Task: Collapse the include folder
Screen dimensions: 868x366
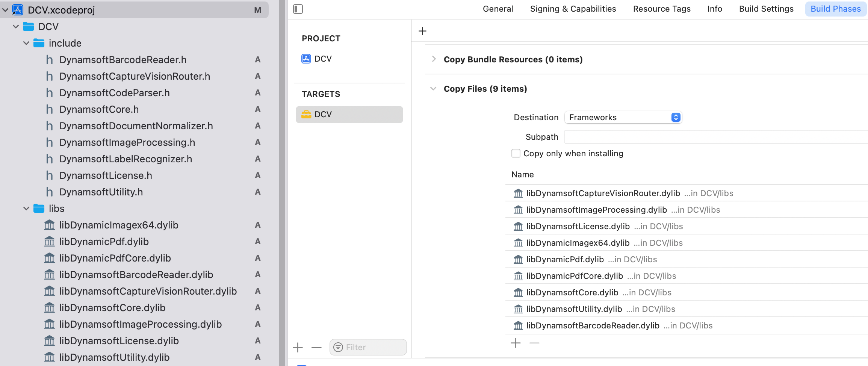Action: tap(26, 43)
